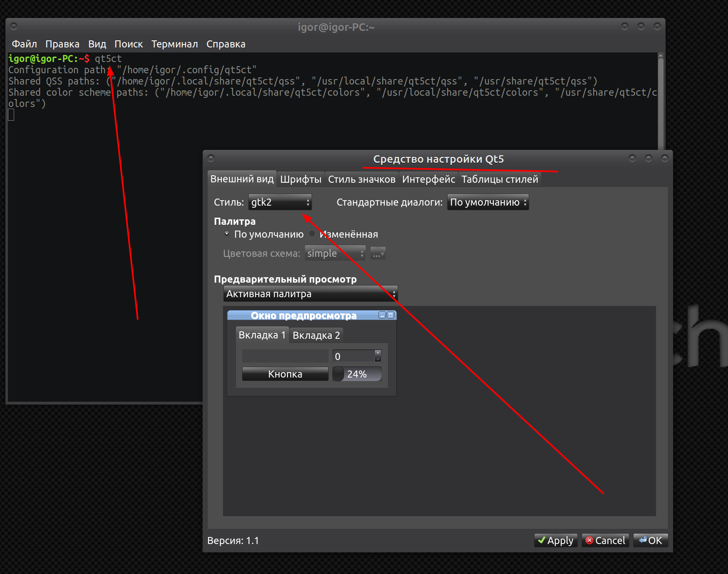The height and width of the screenshot is (574, 728).
Task: Click the Версия: 1.1 label
Action: 233,541
